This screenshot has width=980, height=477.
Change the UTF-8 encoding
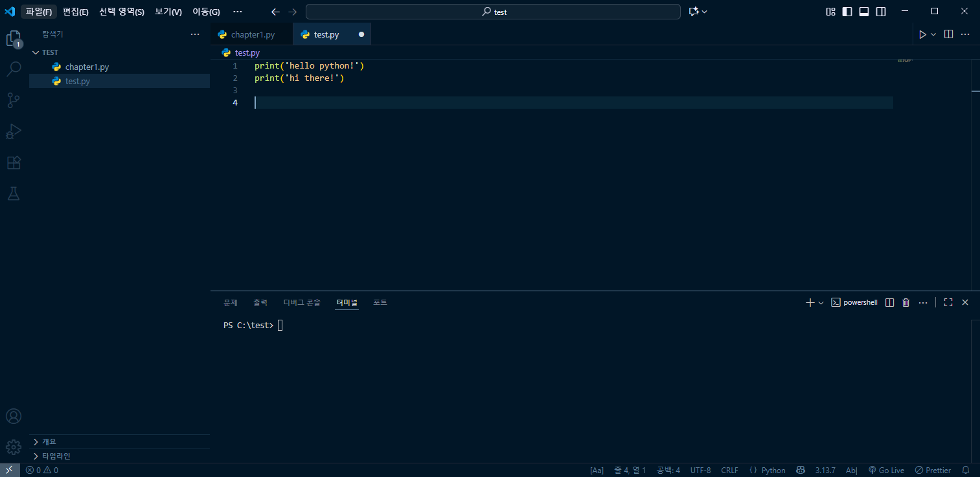pyautogui.click(x=700, y=471)
